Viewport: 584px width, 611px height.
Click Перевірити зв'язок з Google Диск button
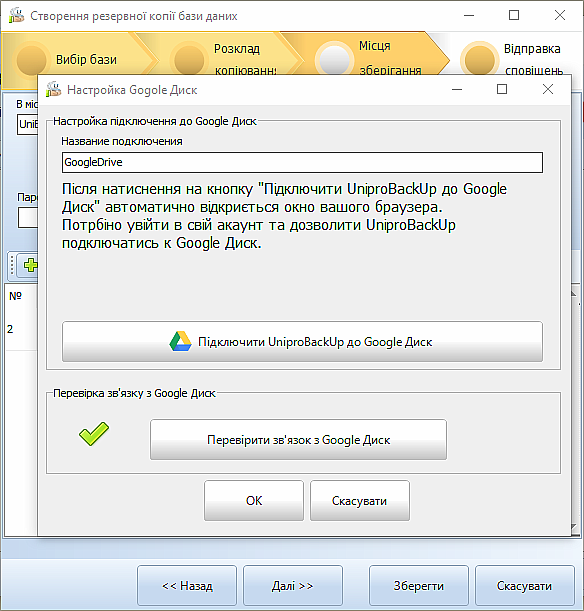(298, 440)
